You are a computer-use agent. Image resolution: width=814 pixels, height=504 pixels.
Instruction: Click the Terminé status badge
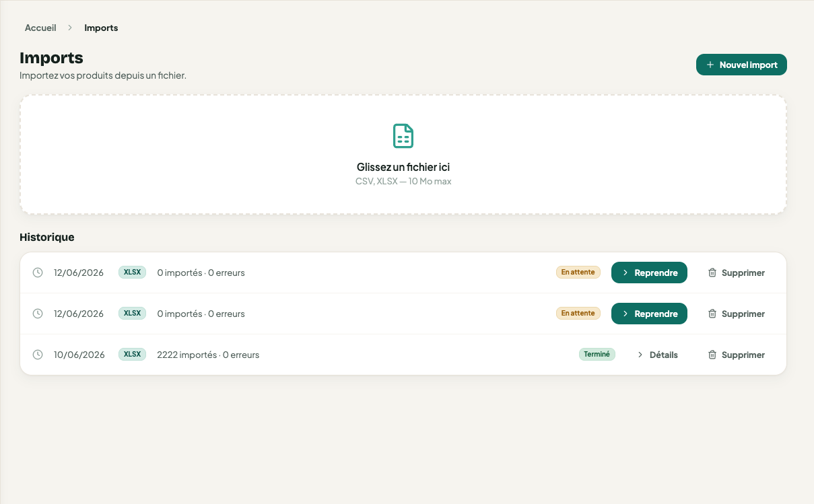(597, 354)
